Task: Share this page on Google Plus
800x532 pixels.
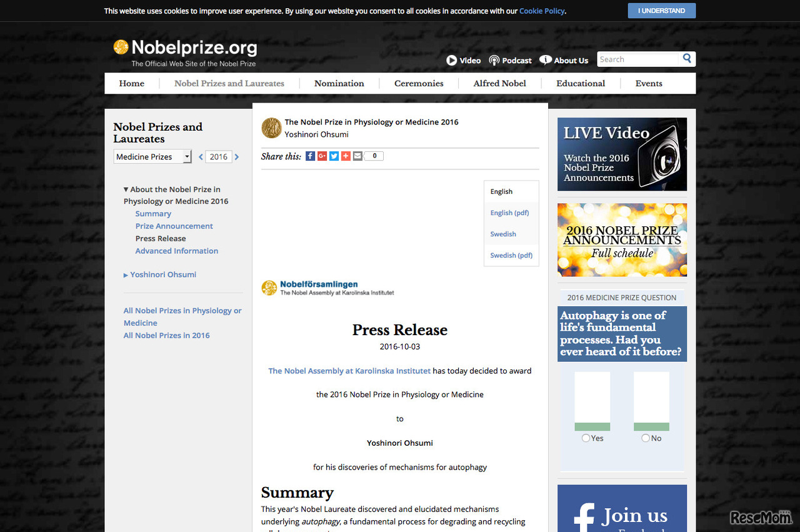Action: [x=322, y=156]
